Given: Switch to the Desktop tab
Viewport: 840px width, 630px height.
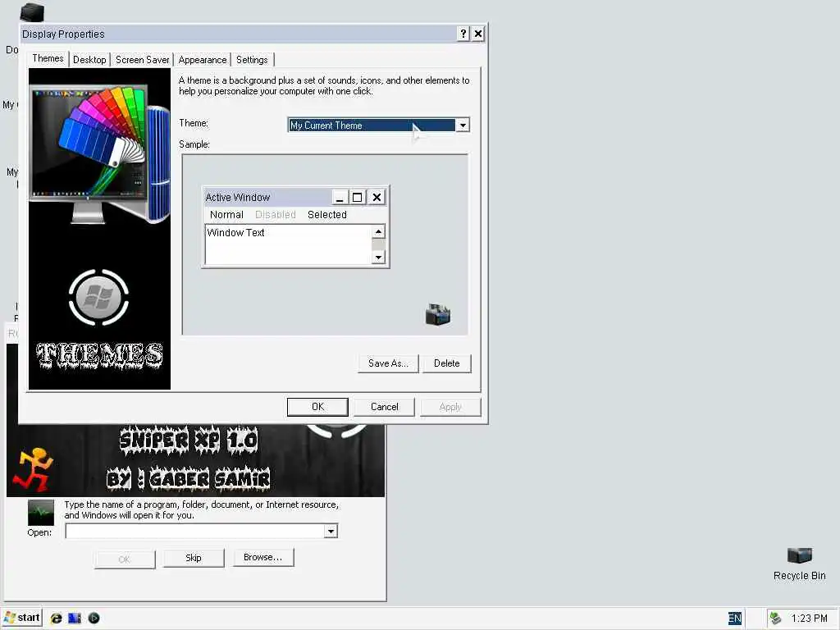Looking at the screenshot, I should point(89,59).
